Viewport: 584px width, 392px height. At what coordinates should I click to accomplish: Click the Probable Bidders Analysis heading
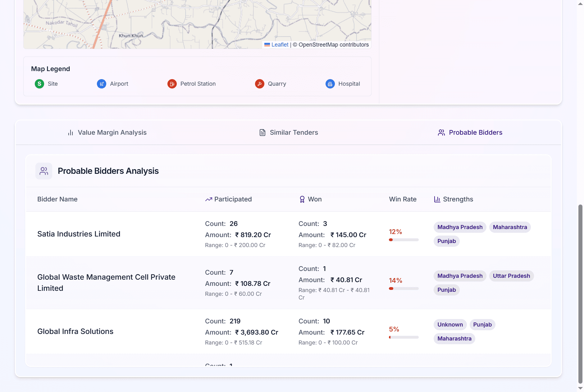(x=108, y=171)
